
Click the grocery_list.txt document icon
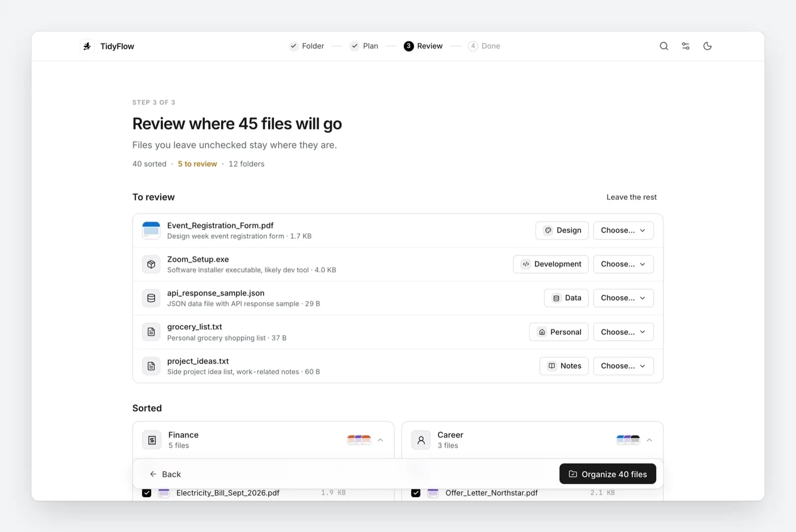pos(151,332)
